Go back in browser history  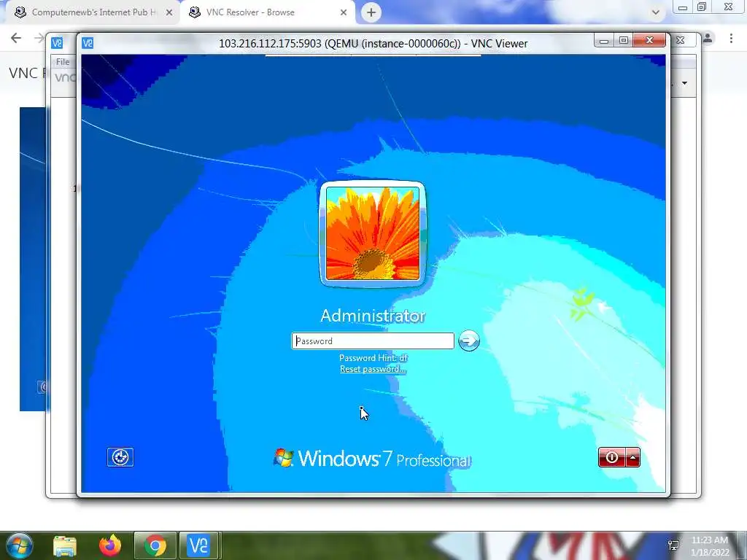click(x=16, y=38)
